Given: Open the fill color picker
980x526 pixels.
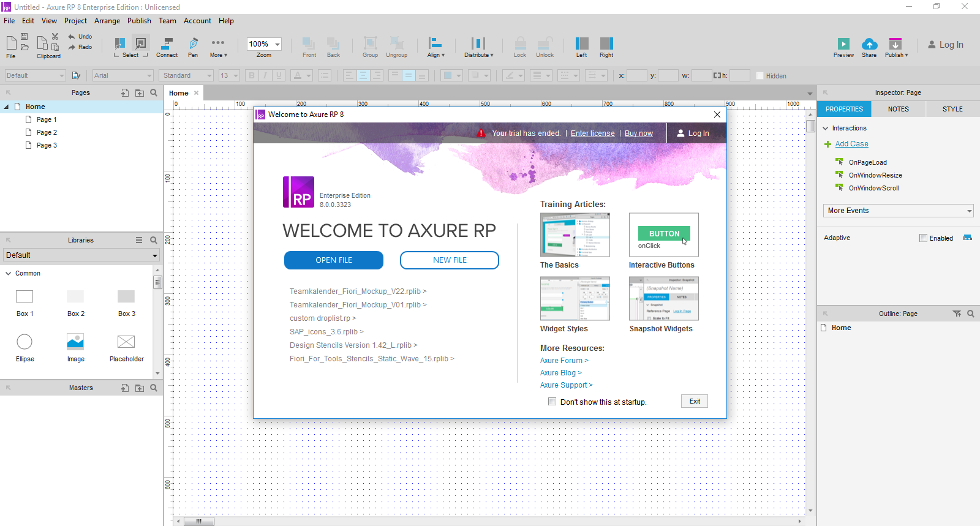Looking at the screenshot, I should coord(452,75).
